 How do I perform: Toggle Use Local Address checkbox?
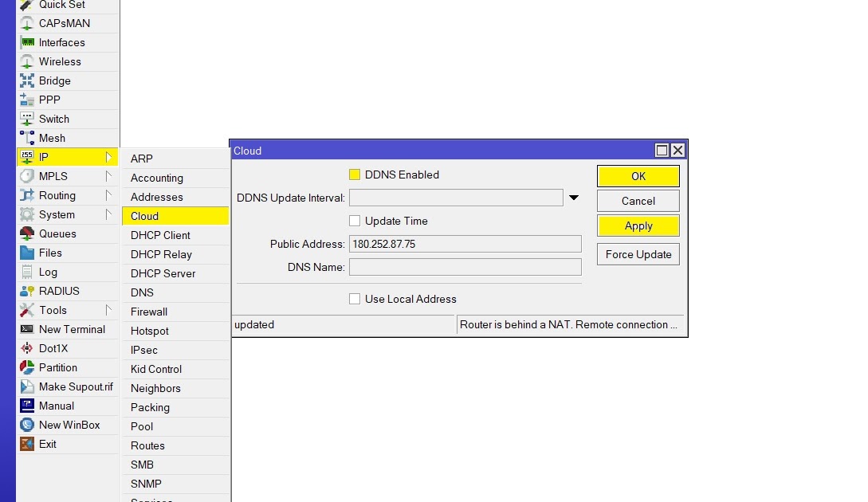point(354,299)
